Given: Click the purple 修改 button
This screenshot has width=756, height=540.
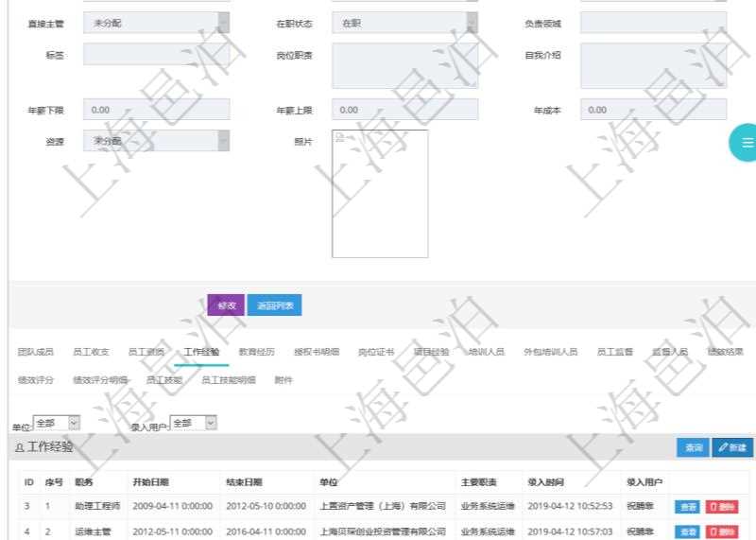Looking at the screenshot, I should [226, 305].
